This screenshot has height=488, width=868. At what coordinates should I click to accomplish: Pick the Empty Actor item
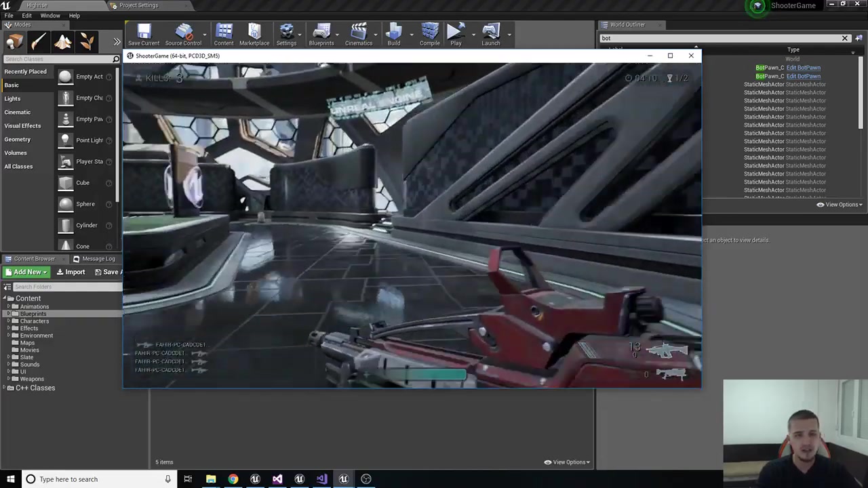(x=90, y=77)
